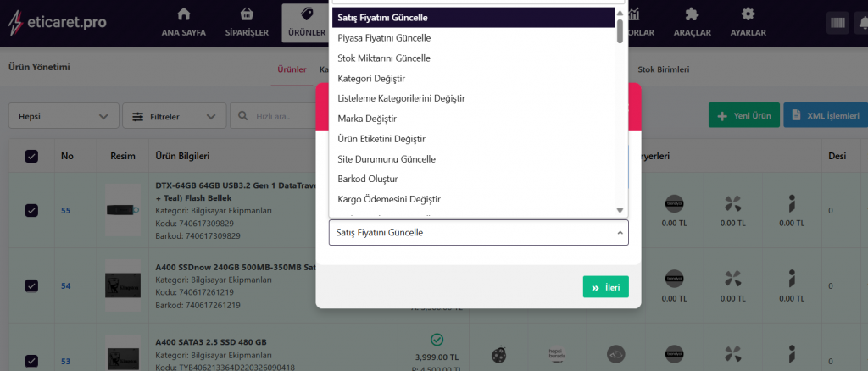Click the eticaret.pro lightning logo
Viewport: 868px width, 371px height.
[x=14, y=23]
